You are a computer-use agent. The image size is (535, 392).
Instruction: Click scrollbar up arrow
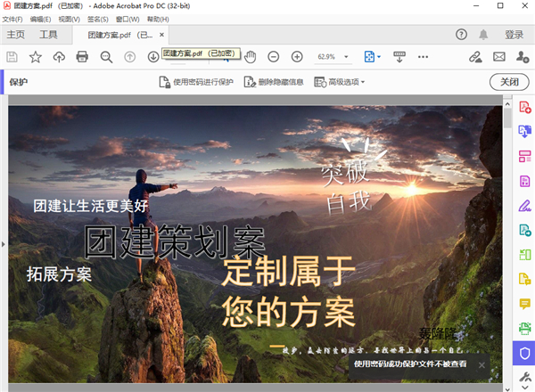pyautogui.click(x=507, y=103)
